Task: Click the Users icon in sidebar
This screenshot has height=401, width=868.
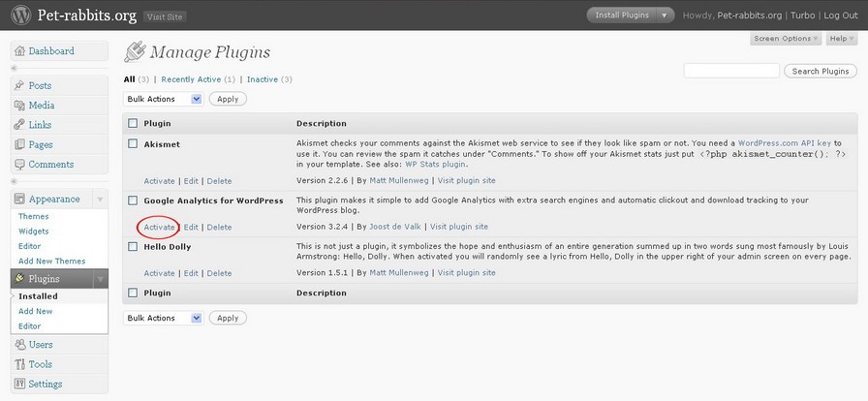Action: click(20, 345)
